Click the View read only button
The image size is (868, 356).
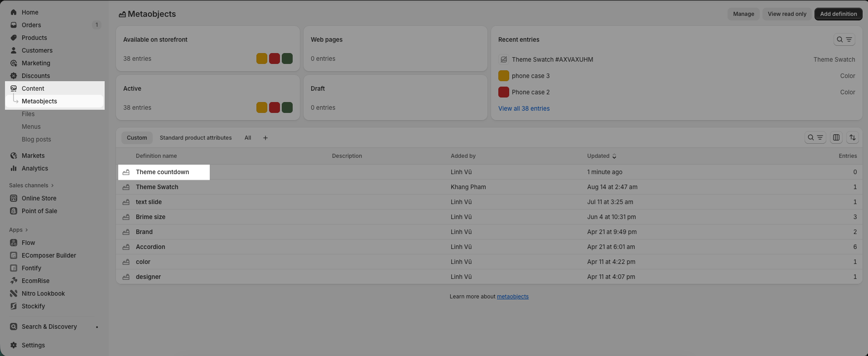pos(787,14)
